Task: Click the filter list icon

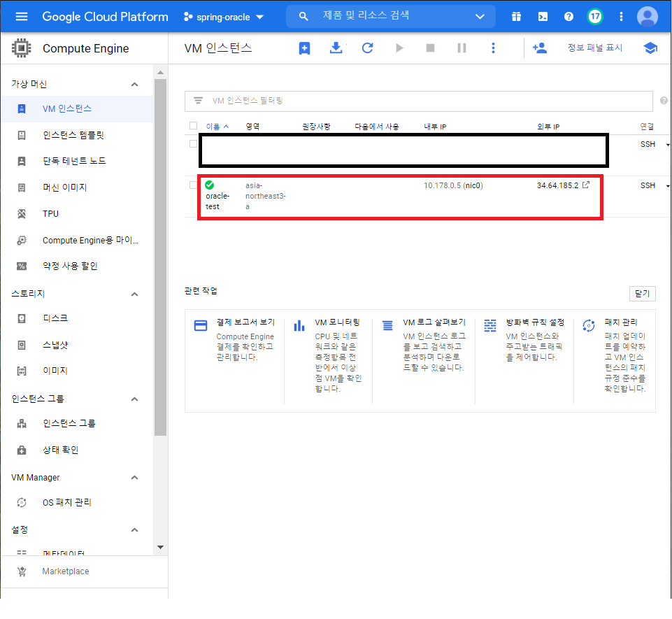Action: coord(198,100)
